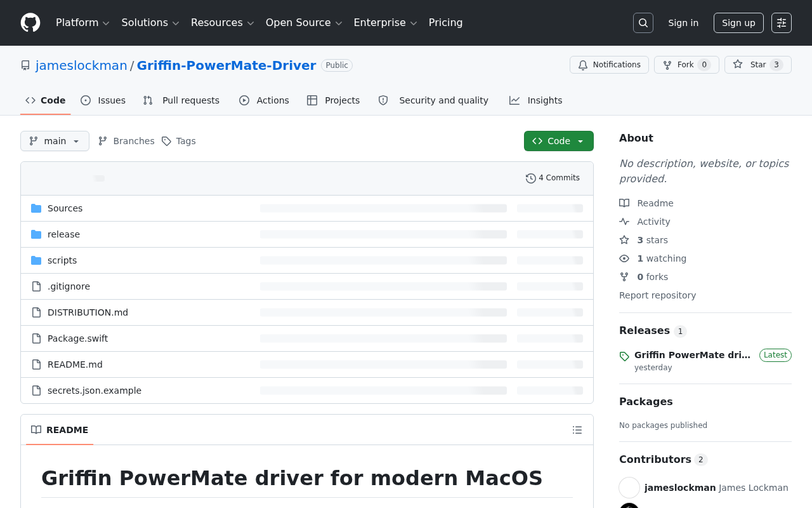Open the Insights tab

click(536, 100)
